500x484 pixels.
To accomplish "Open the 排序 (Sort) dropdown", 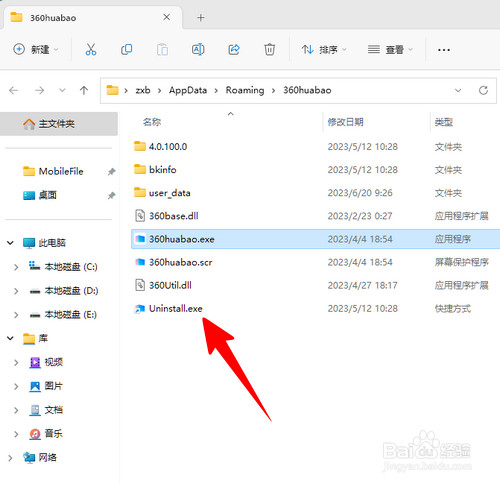I will 324,50.
